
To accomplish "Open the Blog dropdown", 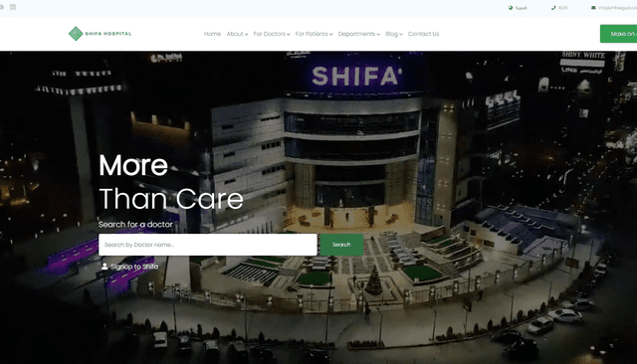I will [x=394, y=34].
